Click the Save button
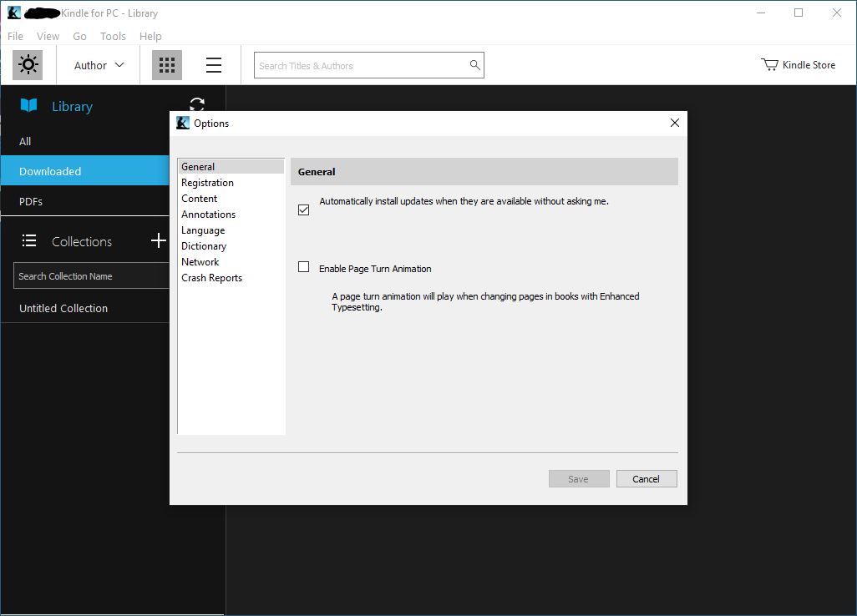Screen dimensions: 857x616 (x=579, y=479)
